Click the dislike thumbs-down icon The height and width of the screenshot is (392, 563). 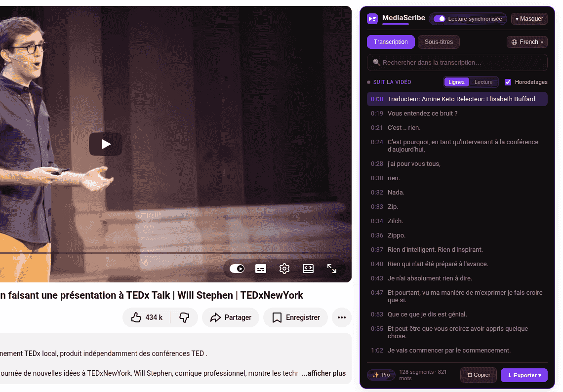click(x=184, y=317)
